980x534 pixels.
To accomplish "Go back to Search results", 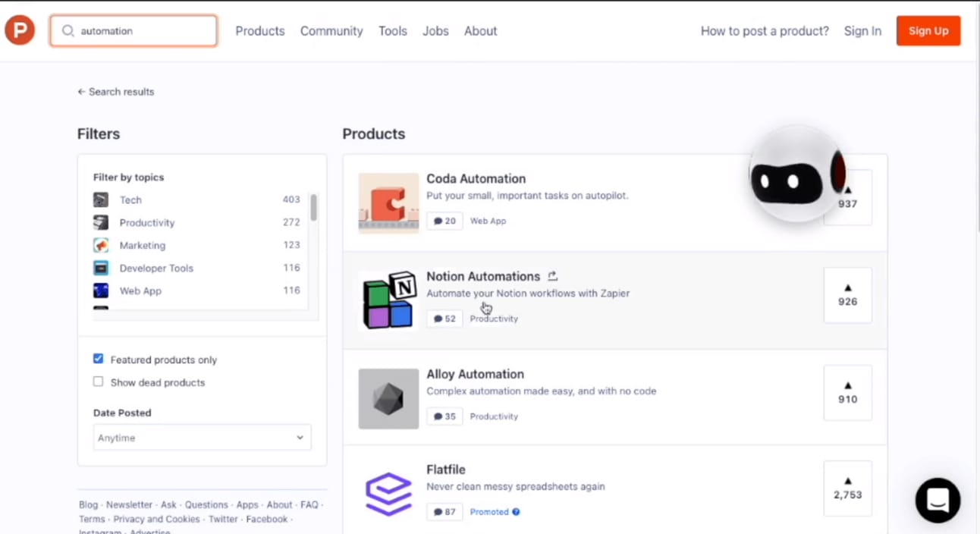I will [x=115, y=92].
